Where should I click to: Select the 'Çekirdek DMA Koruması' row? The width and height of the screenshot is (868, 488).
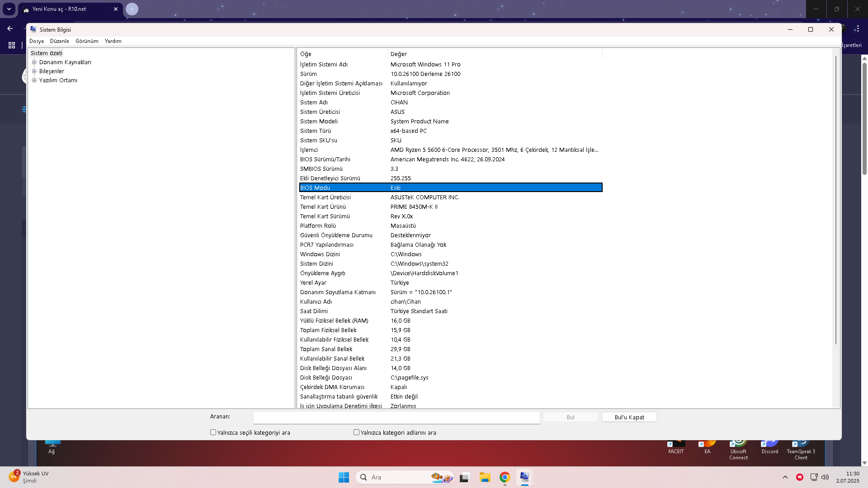(451, 387)
